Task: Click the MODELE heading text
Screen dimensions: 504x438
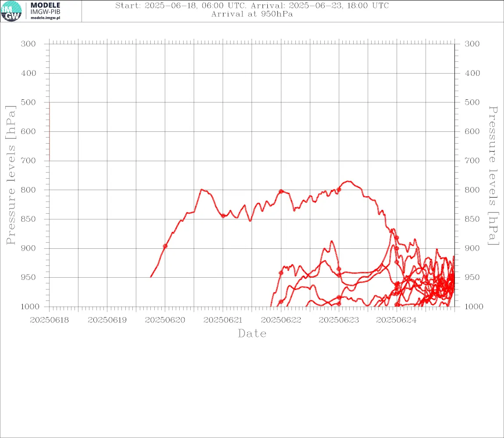Action: pos(45,5)
